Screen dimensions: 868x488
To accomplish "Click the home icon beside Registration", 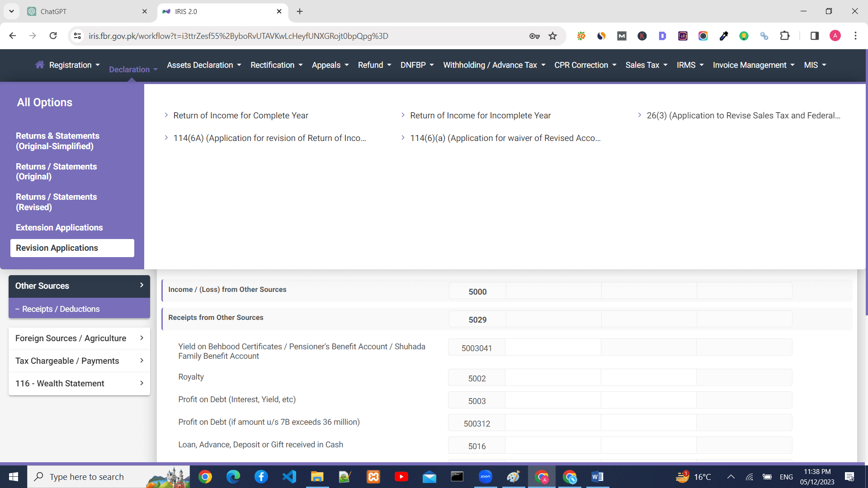I will (40, 65).
